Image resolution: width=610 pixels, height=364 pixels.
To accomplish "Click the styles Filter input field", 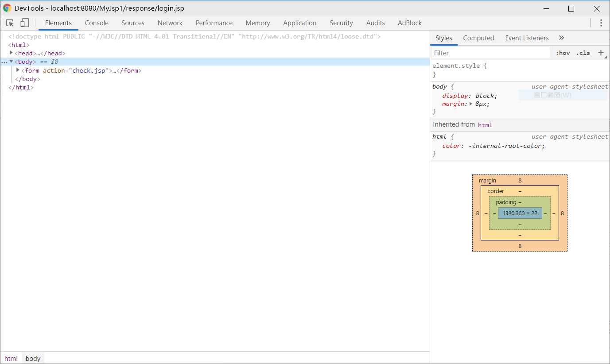I will 490,53.
